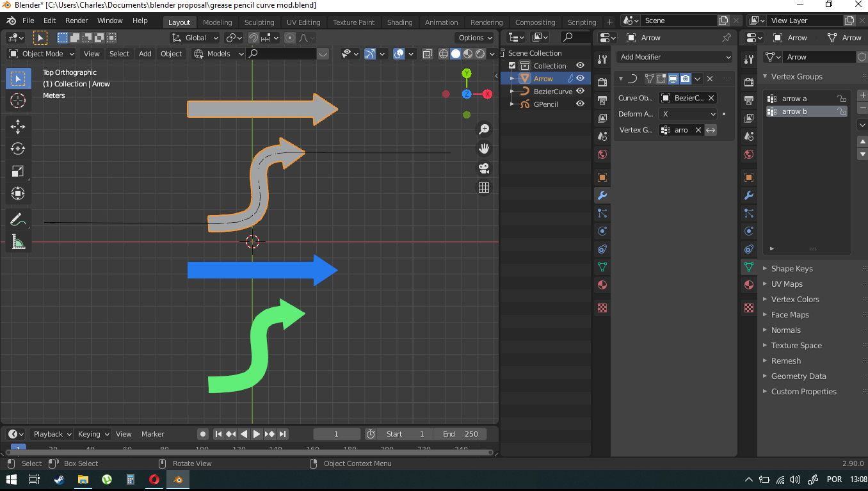Expand Geometry Data panel
Viewport: 868px width, 491px height.
(798, 376)
